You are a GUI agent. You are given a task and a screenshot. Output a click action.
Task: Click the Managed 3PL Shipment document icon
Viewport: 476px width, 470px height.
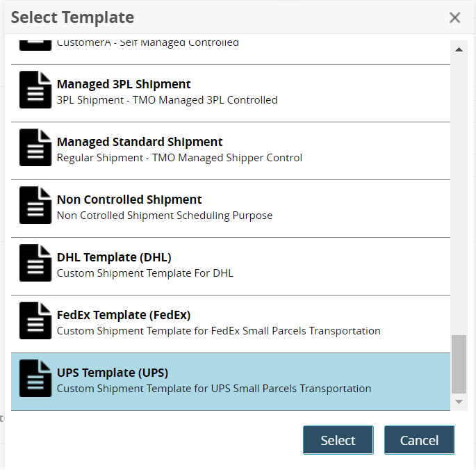click(x=35, y=90)
